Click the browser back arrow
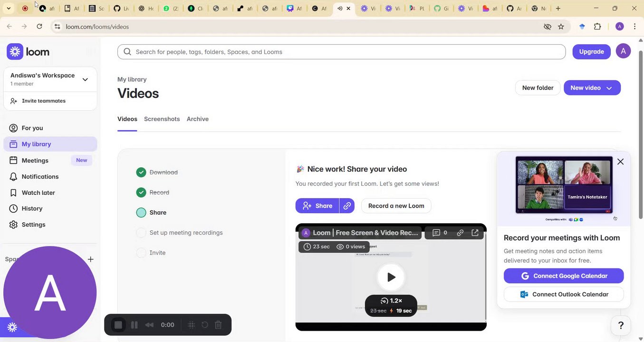 point(10,27)
